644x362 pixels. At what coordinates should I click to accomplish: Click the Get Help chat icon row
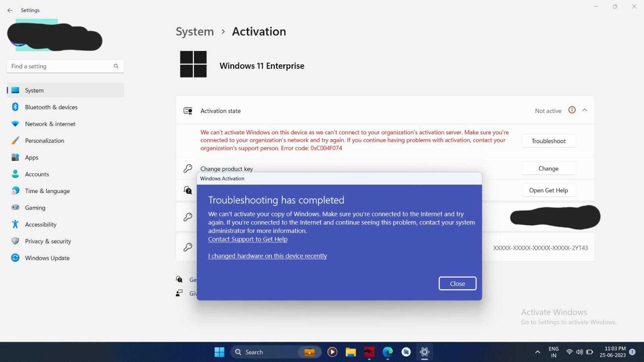pyautogui.click(x=188, y=190)
